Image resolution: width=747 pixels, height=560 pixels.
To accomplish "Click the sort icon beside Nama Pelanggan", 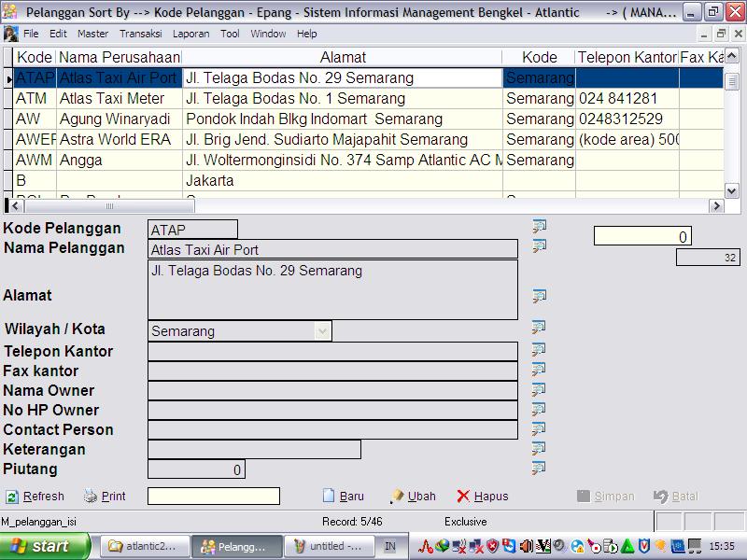I will click(539, 246).
